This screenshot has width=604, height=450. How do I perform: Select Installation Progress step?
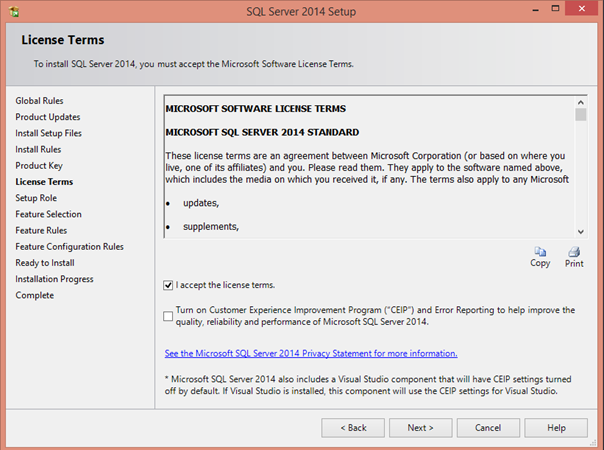[x=54, y=279]
